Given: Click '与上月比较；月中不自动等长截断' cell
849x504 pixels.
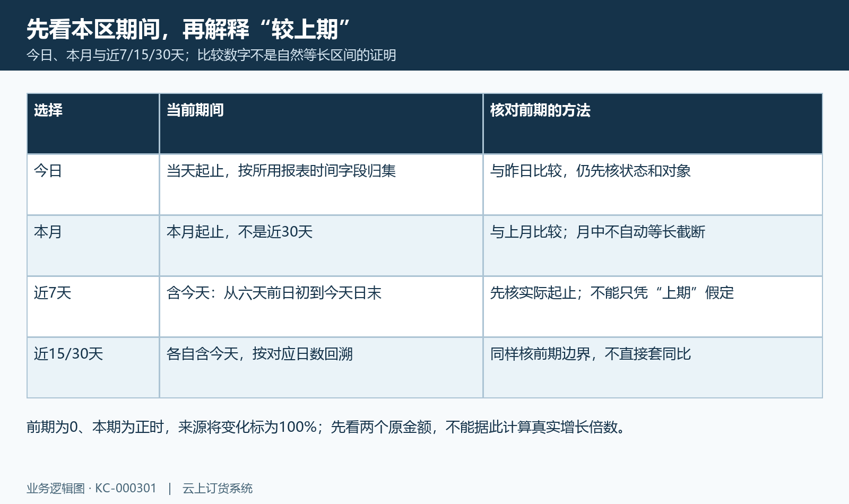Looking at the screenshot, I should (653, 246).
